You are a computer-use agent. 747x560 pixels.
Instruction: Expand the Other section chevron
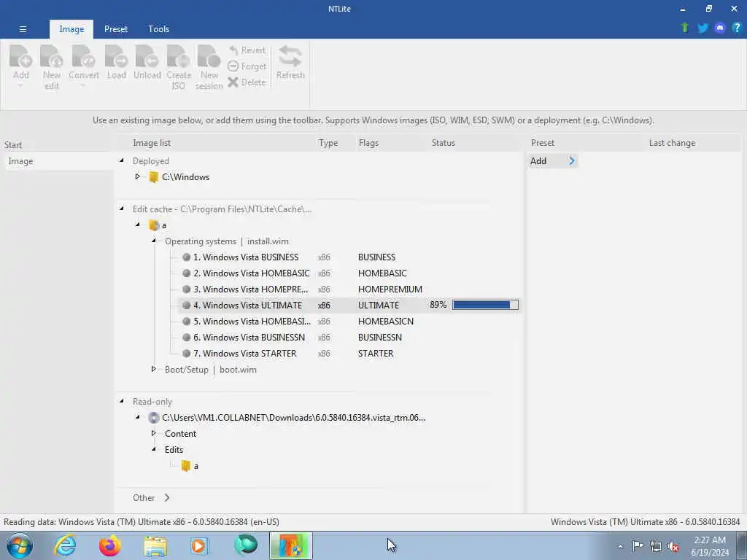[x=167, y=497]
